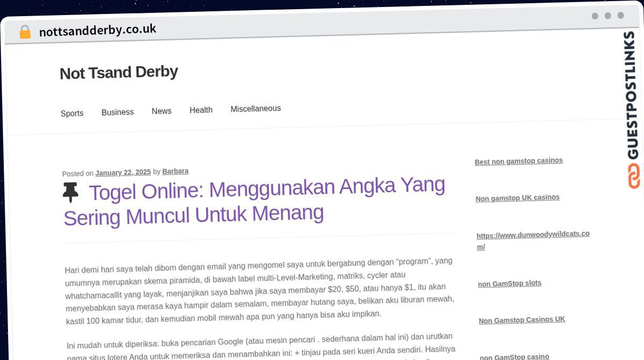Open the Non gamstop UK casinos link
This screenshot has height=360, width=644.
point(517,198)
